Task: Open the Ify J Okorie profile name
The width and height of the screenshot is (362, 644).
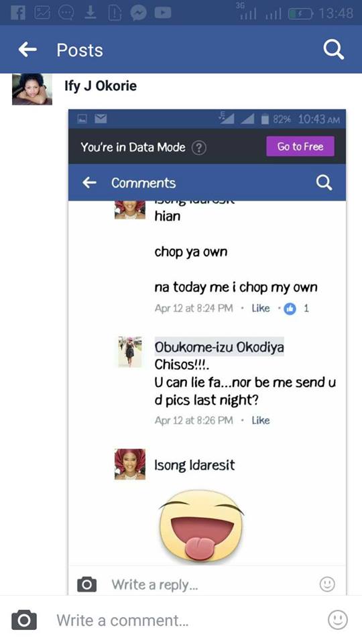Action: click(x=101, y=87)
